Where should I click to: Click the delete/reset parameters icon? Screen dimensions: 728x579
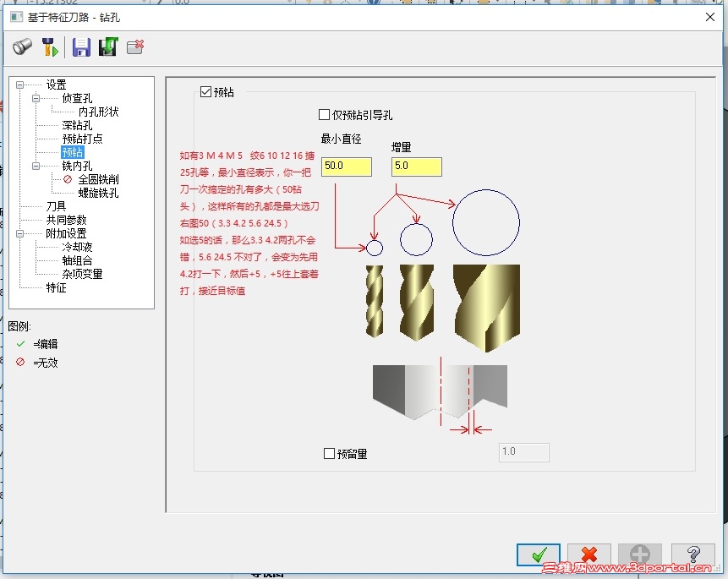(135, 46)
